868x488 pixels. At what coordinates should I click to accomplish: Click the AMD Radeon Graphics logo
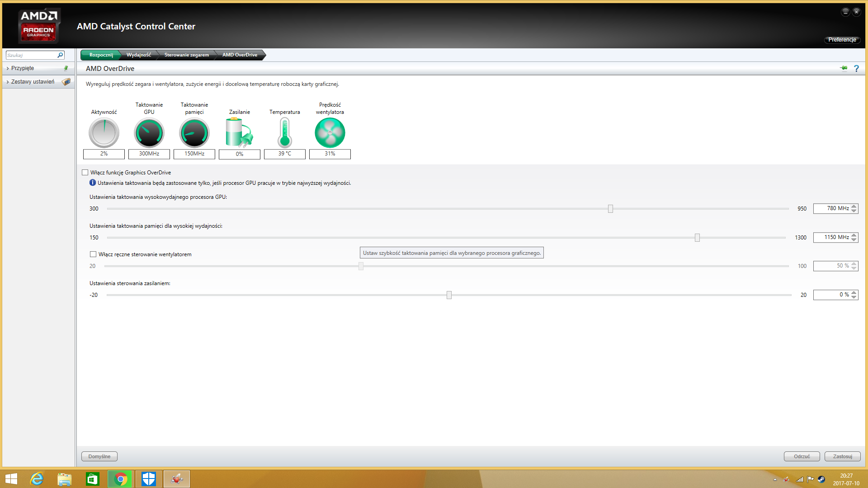38,25
